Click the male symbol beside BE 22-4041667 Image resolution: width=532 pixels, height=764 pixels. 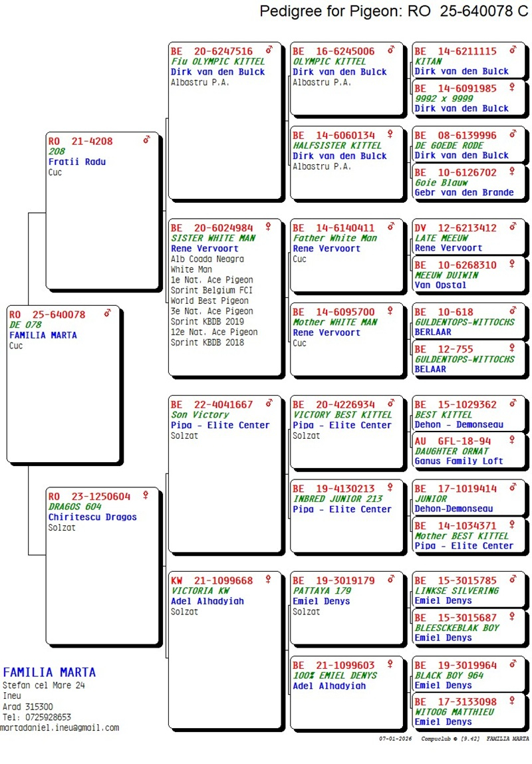[269, 404]
